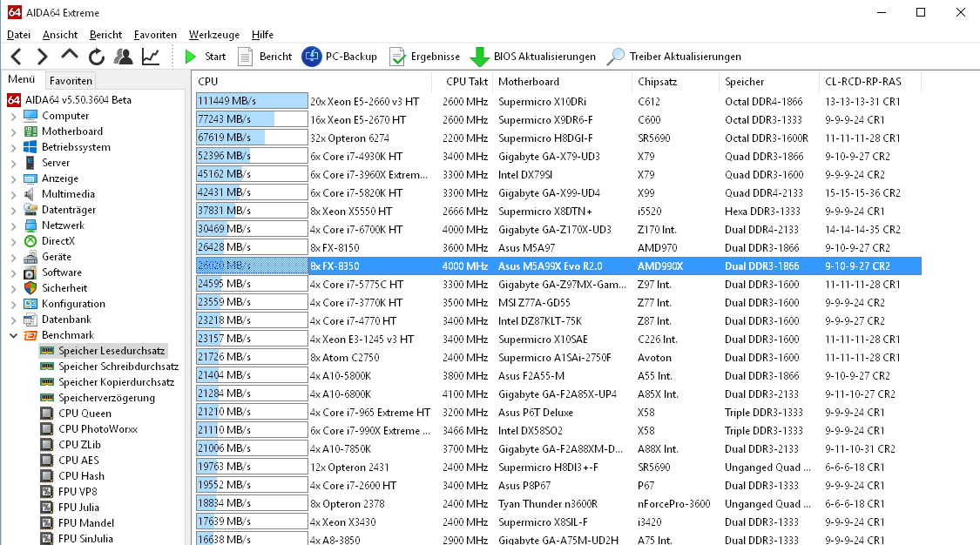Start the benchmark with the green Start button
This screenshot has height=545, width=980.
click(x=205, y=57)
